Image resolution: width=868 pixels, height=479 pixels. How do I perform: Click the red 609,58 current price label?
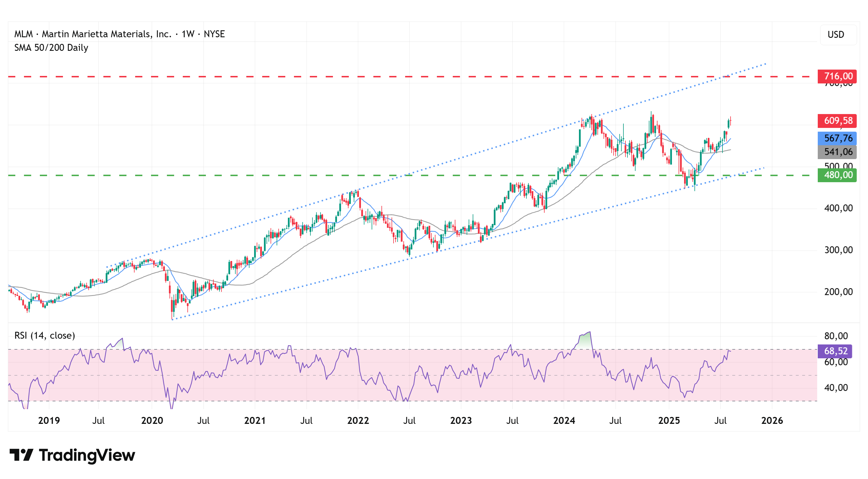click(x=837, y=121)
